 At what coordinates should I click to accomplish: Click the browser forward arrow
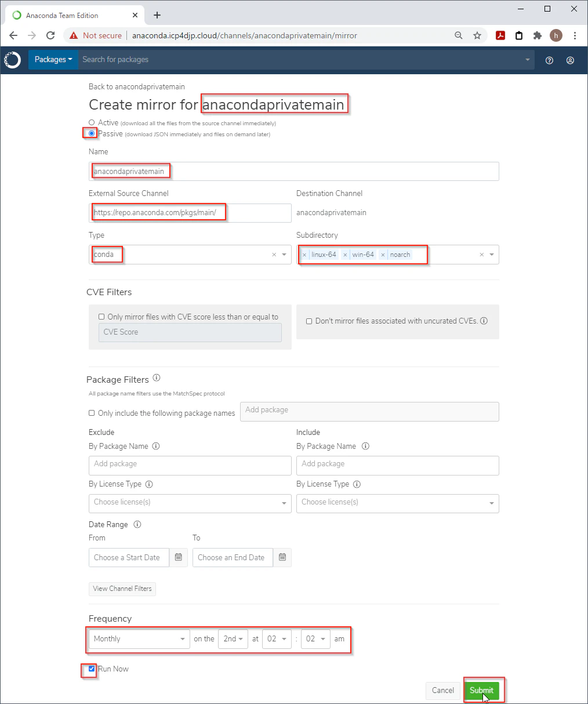(32, 35)
